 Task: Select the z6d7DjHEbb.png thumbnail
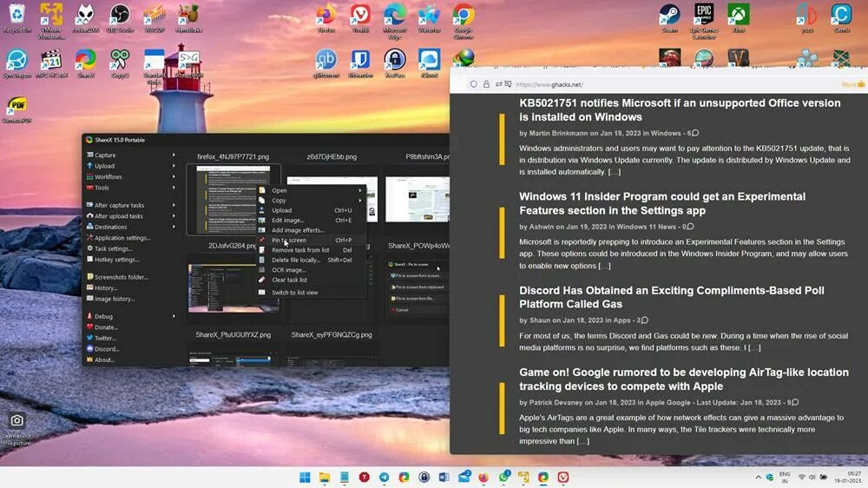[x=332, y=200]
